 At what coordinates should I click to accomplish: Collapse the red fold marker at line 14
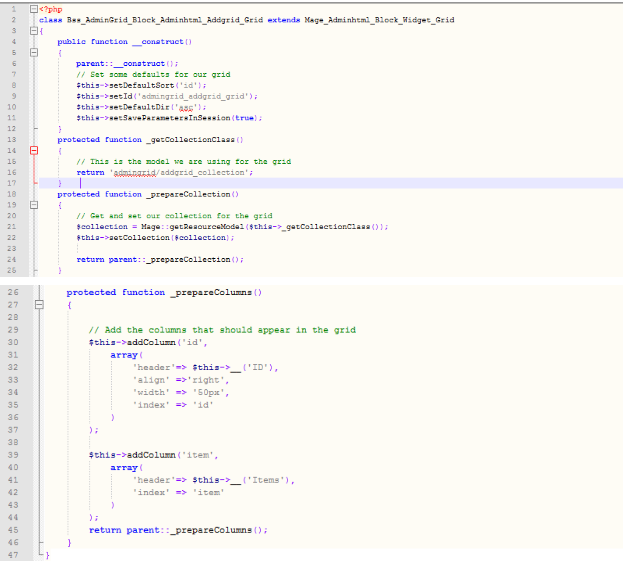pyautogui.click(x=34, y=150)
